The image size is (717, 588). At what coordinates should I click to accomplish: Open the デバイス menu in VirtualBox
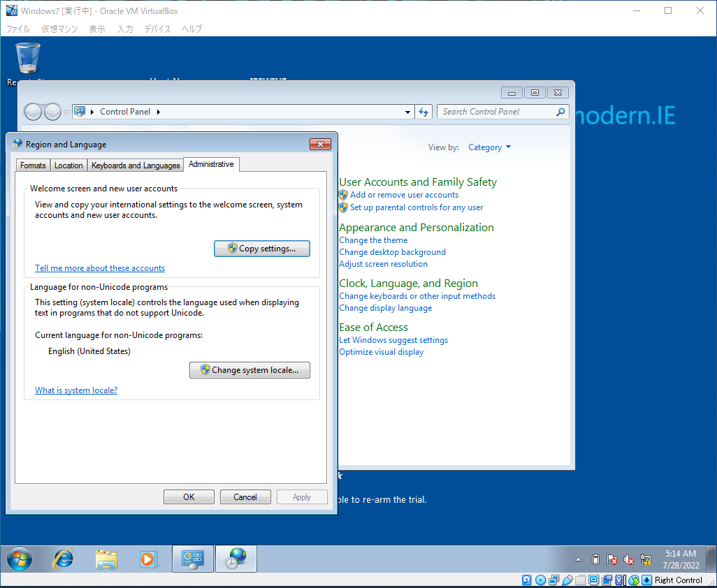point(157,29)
